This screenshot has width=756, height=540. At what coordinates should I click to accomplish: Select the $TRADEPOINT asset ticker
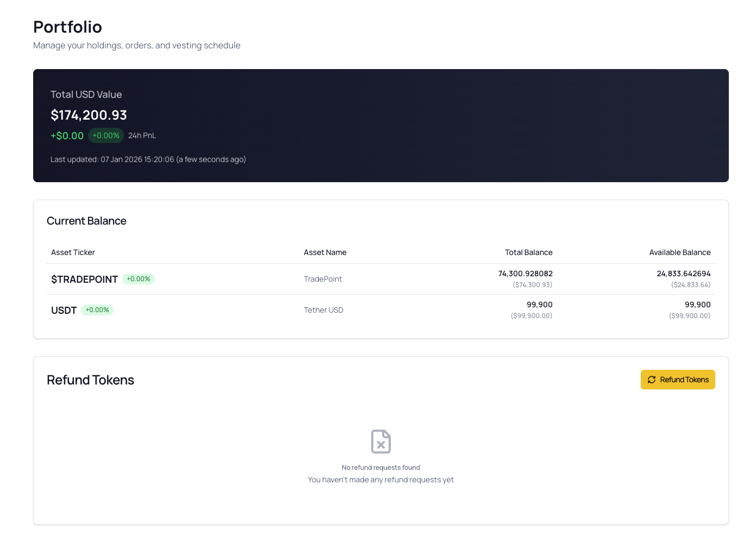(x=84, y=279)
